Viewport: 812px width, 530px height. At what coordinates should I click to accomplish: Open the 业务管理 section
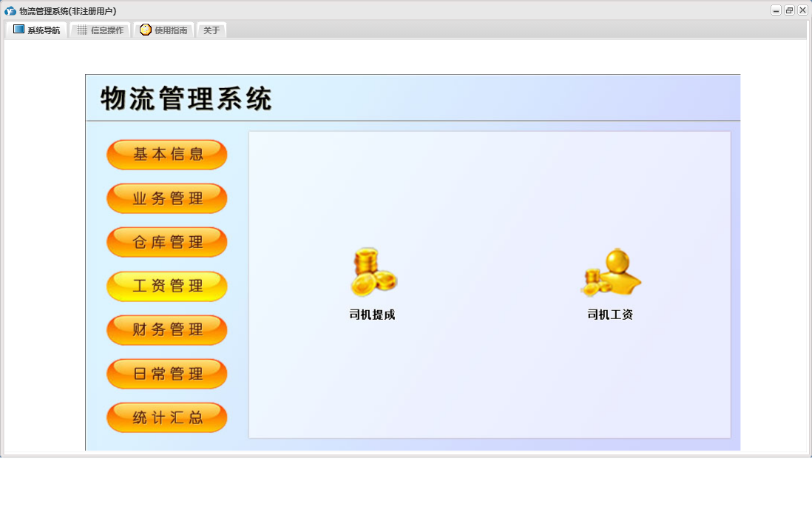(x=167, y=198)
